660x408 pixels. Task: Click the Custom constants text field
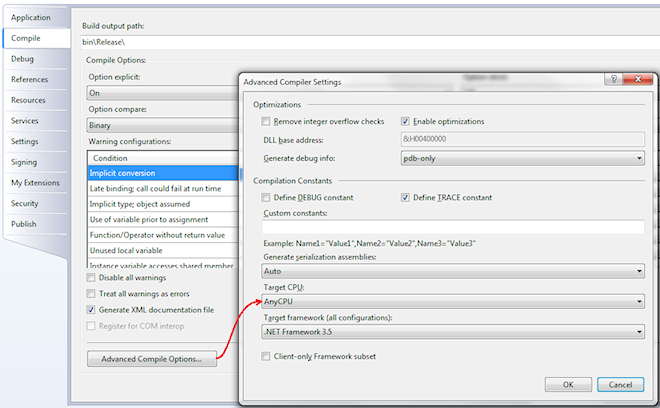[452, 227]
